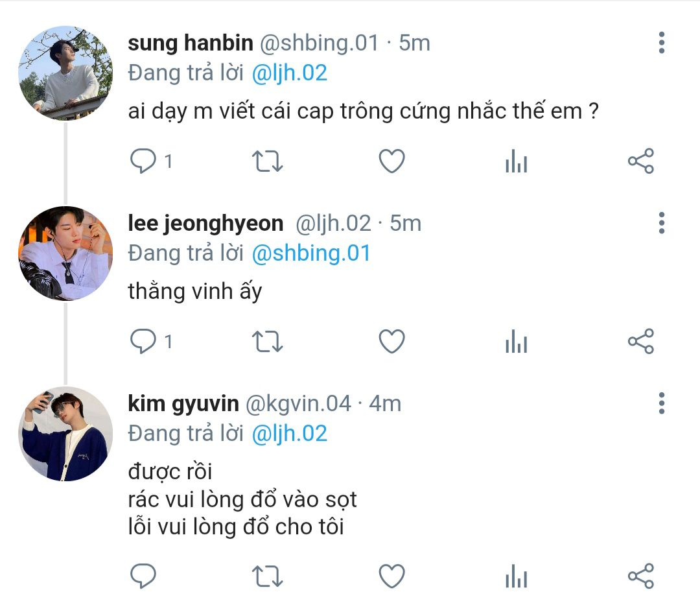
Task: Open more options for kim gyuvin's tweet
Action: 662,403
